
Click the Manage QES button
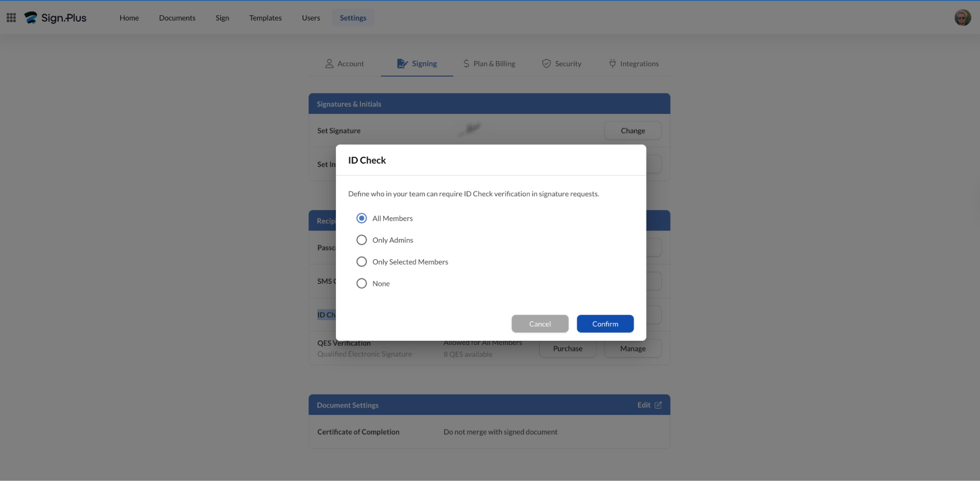pyautogui.click(x=632, y=349)
